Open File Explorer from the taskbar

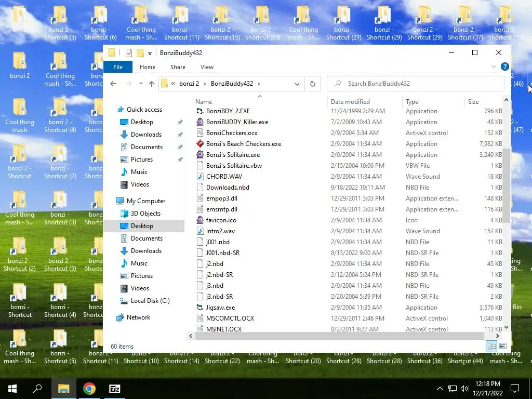coord(63,389)
